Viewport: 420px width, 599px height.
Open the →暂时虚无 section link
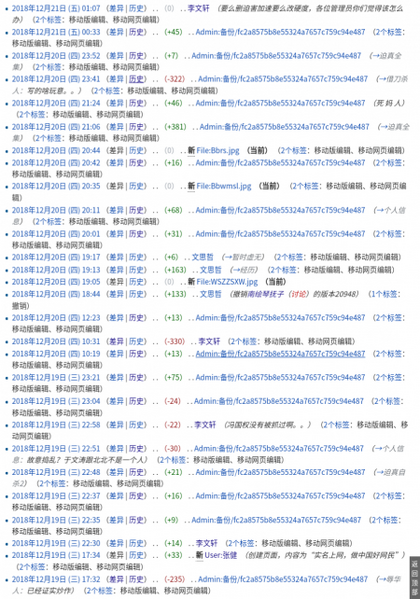243,257
